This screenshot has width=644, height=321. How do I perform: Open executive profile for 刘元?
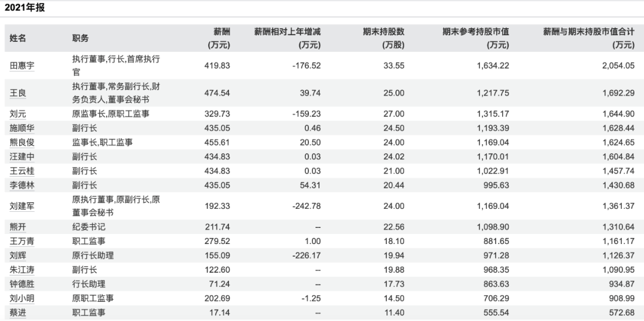pos(18,114)
